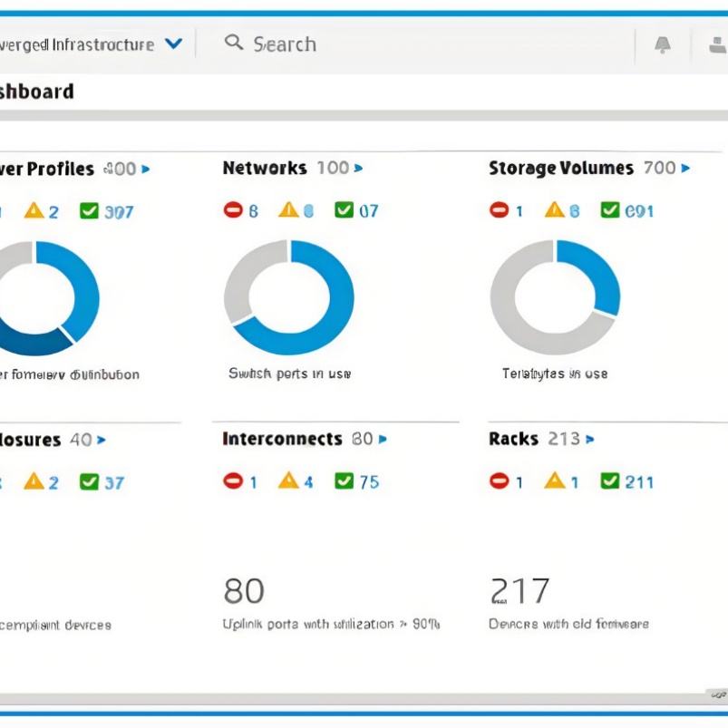Open the Racks panel heading
This screenshot has width=728, height=728.
(513, 439)
